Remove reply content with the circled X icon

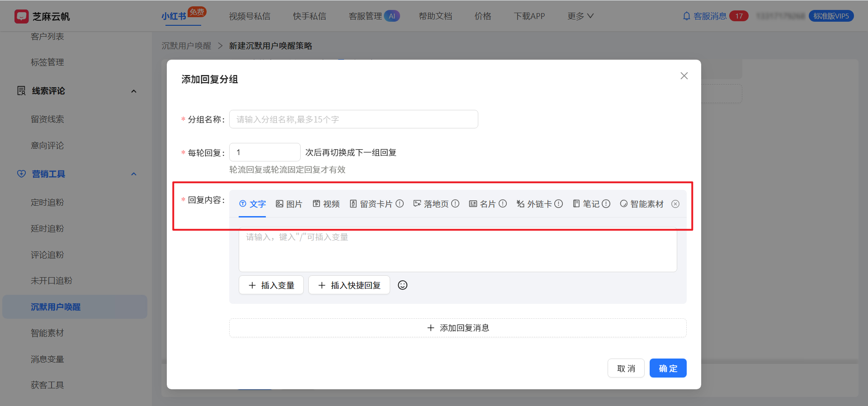pyautogui.click(x=675, y=204)
